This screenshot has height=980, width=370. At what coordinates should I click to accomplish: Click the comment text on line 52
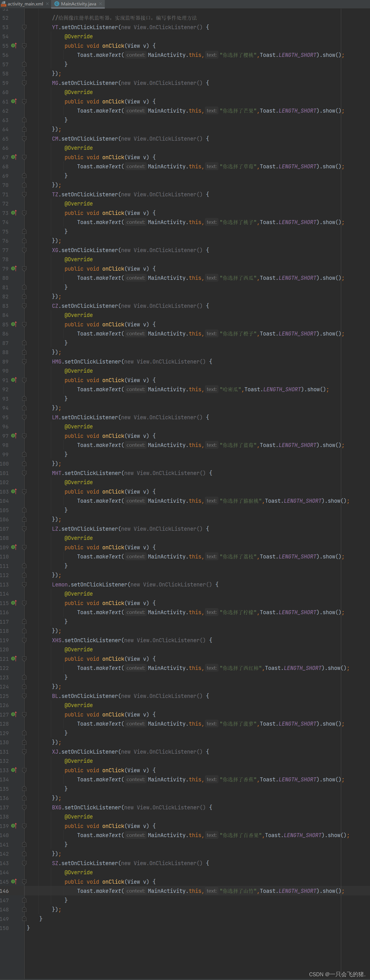(x=124, y=18)
